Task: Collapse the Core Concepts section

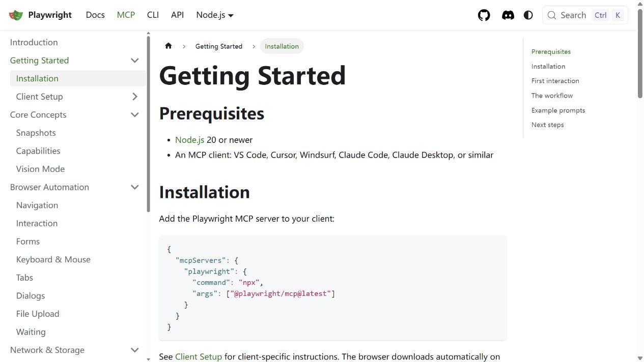Action: pyautogui.click(x=134, y=115)
